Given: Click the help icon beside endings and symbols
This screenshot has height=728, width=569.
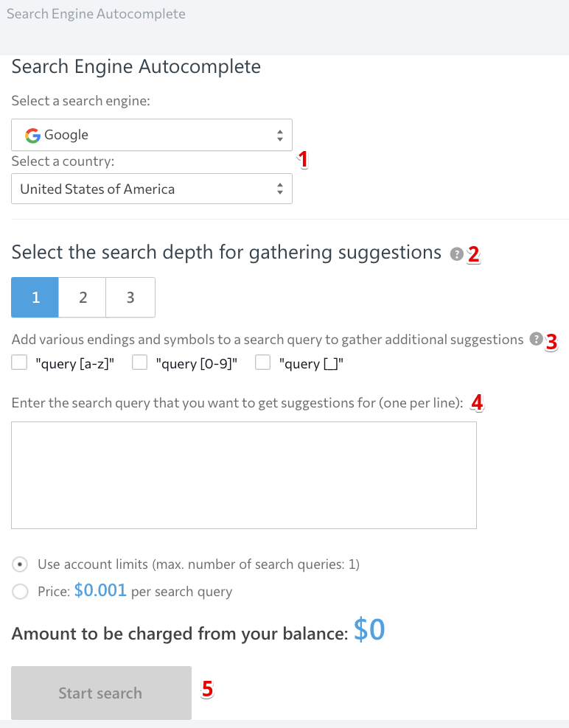Looking at the screenshot, I should click(x=536, y=339).
